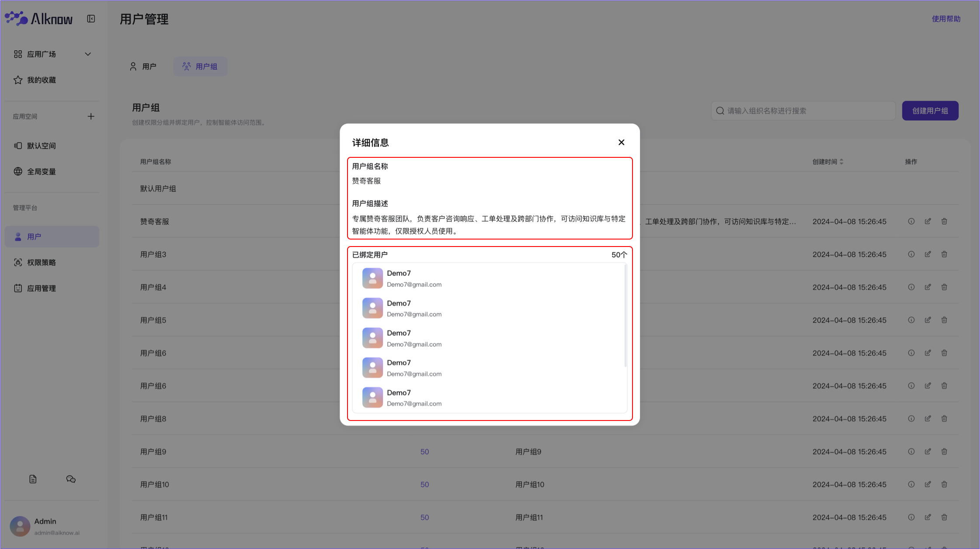The width and height of the screenshot is (980, 549).
Task: Open the 使用帮助 link
Action: tap(946, 19)
